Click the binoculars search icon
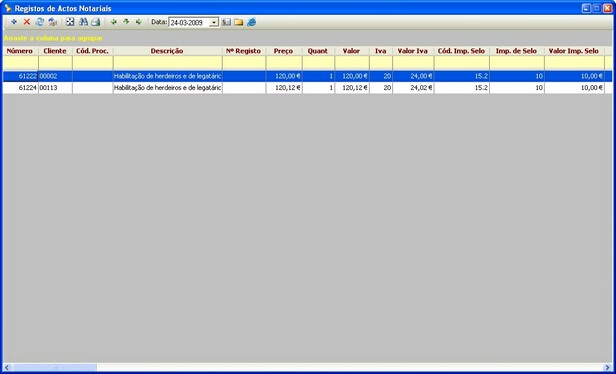Screen dimensions: 616x374 coord(83,22)
